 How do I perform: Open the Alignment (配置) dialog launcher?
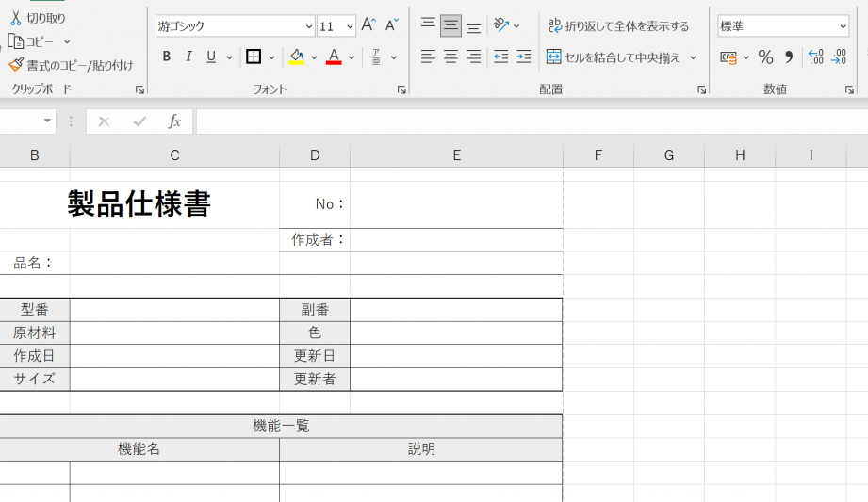[701, 89]
